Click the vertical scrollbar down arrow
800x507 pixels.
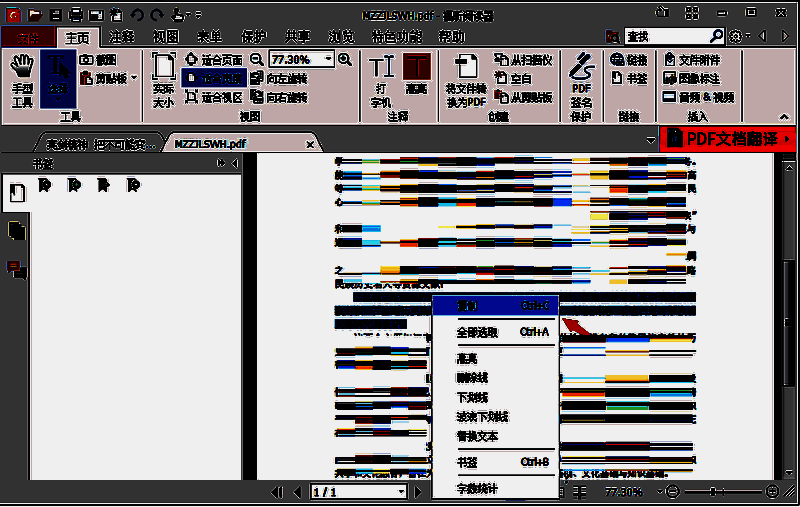pos(789,473)
